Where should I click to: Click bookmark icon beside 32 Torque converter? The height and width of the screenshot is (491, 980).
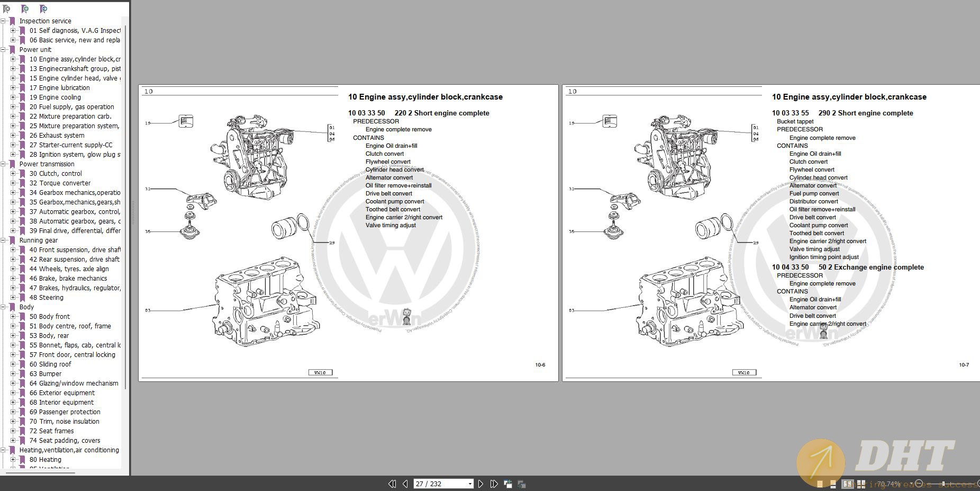point(22,183)
